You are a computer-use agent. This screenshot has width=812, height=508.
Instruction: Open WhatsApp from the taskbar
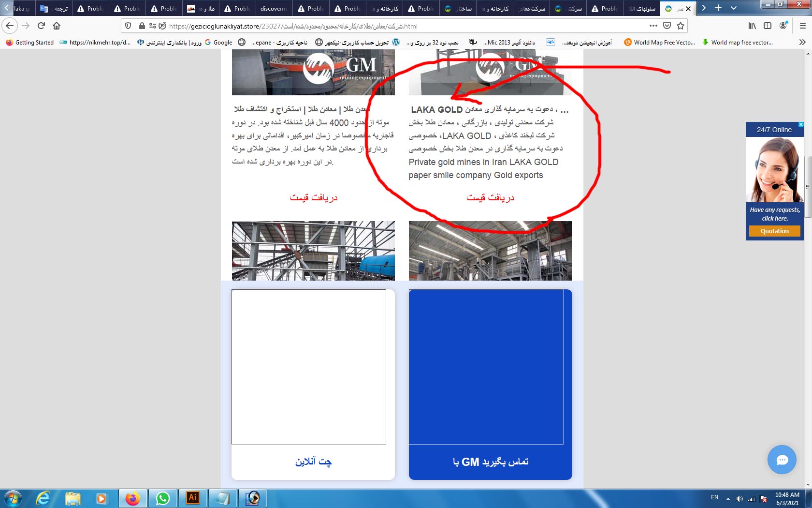pyautogui.click(x=163, y=498)
